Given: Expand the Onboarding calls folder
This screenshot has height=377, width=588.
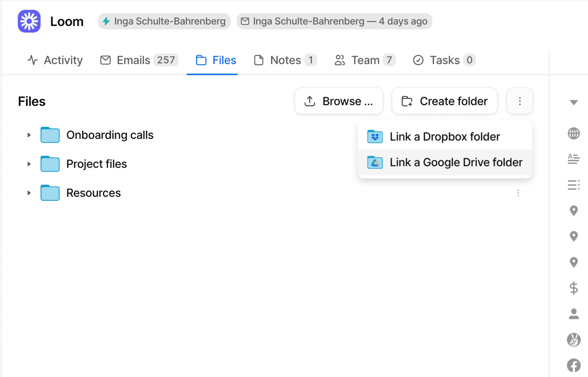Looking at the screenshot, I should pyautogui.click(x=29, y=135).
